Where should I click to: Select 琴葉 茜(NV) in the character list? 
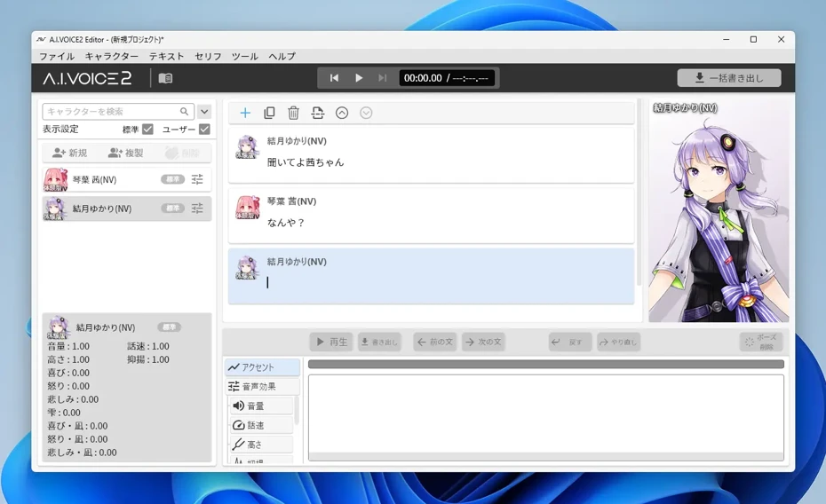pos(126,179)
